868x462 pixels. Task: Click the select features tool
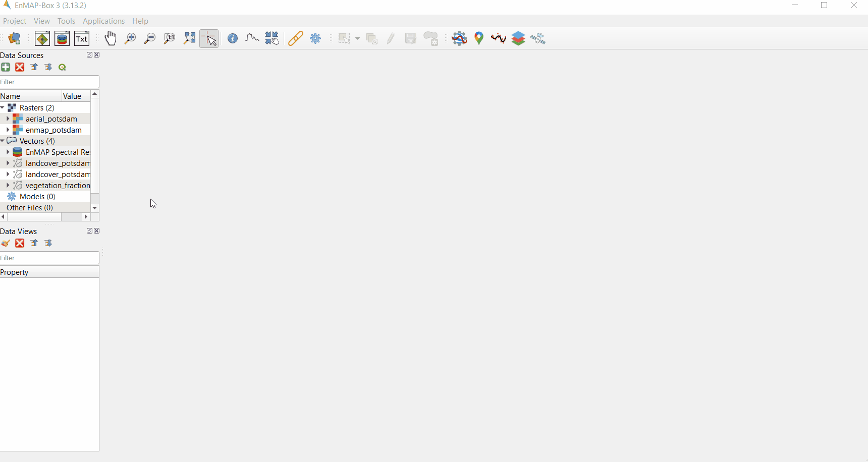345,39
